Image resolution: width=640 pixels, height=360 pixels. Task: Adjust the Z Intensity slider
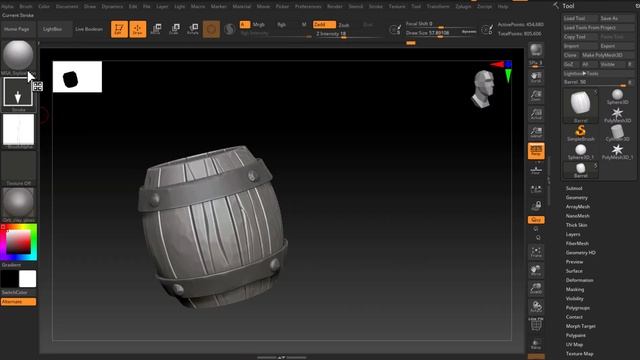(x=349, y=34)
